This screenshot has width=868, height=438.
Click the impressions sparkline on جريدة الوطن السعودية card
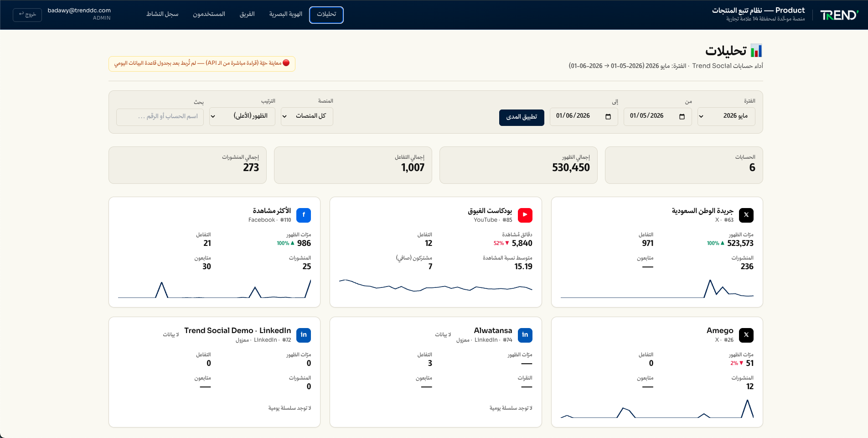tap(657, 288)
